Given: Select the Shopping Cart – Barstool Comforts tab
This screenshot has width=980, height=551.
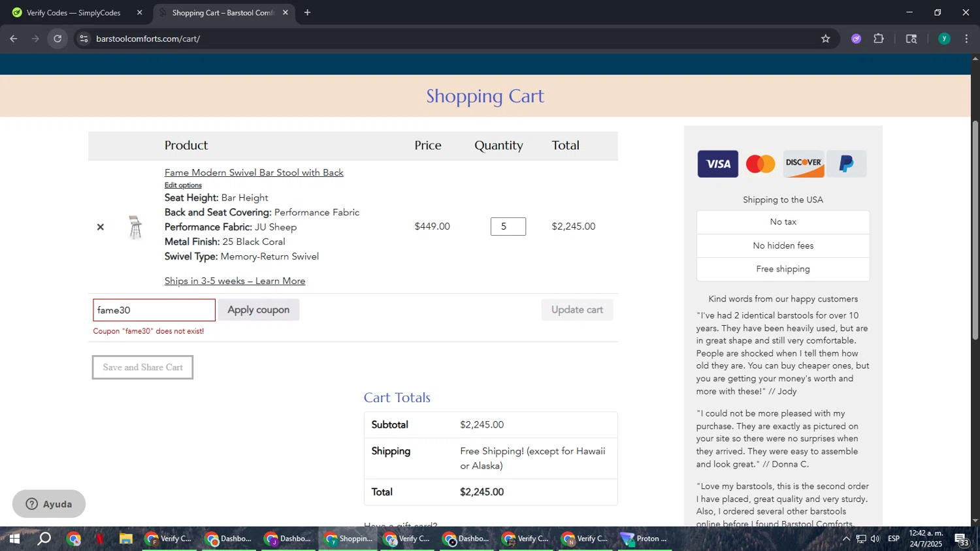Looking at the screenshot, I should (x=223, y=12).
